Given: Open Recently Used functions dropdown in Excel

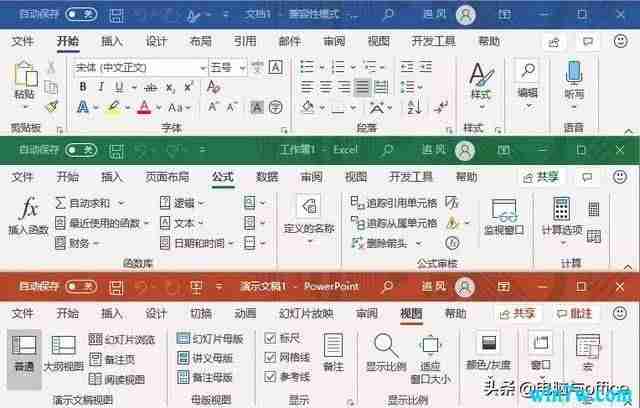Looking at the screenshot, I should (x=146, y=223).
